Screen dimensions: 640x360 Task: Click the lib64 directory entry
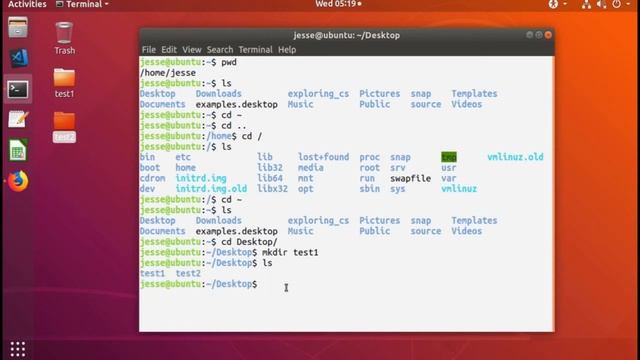[270, 178]
